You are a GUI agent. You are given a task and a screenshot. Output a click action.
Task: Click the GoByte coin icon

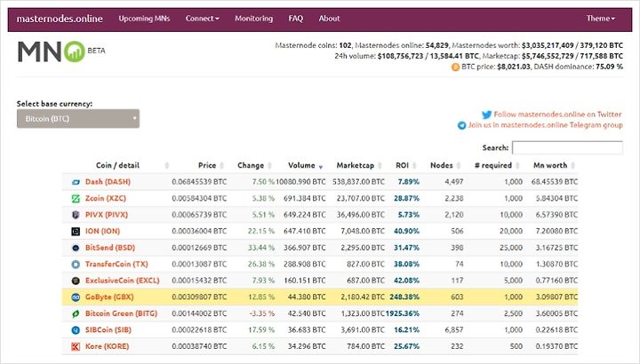point(76,297)
